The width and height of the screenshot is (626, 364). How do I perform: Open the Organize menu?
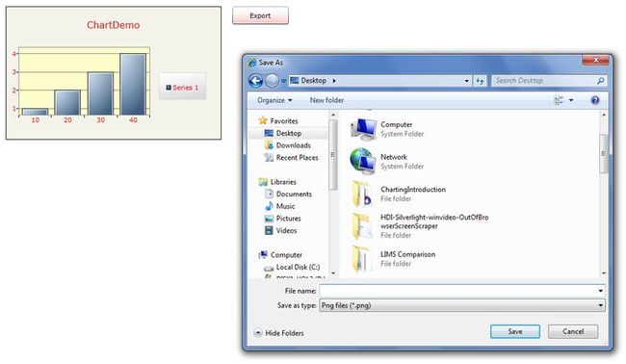(274, 100)
